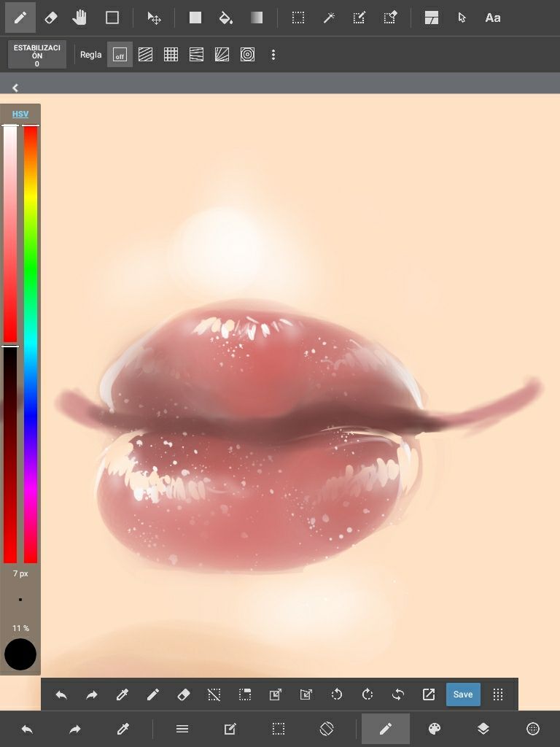560x747 pixels.
Task: Undo in the shortcut bar above bottom
Action: (x=61, y=694)
